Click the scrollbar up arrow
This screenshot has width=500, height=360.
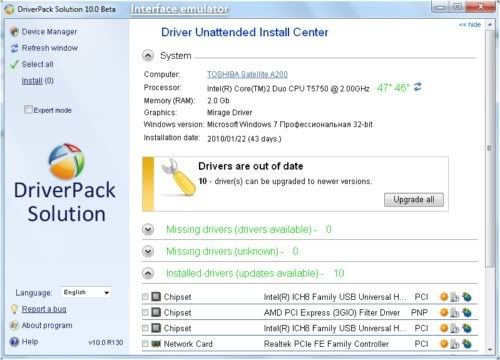490,25
